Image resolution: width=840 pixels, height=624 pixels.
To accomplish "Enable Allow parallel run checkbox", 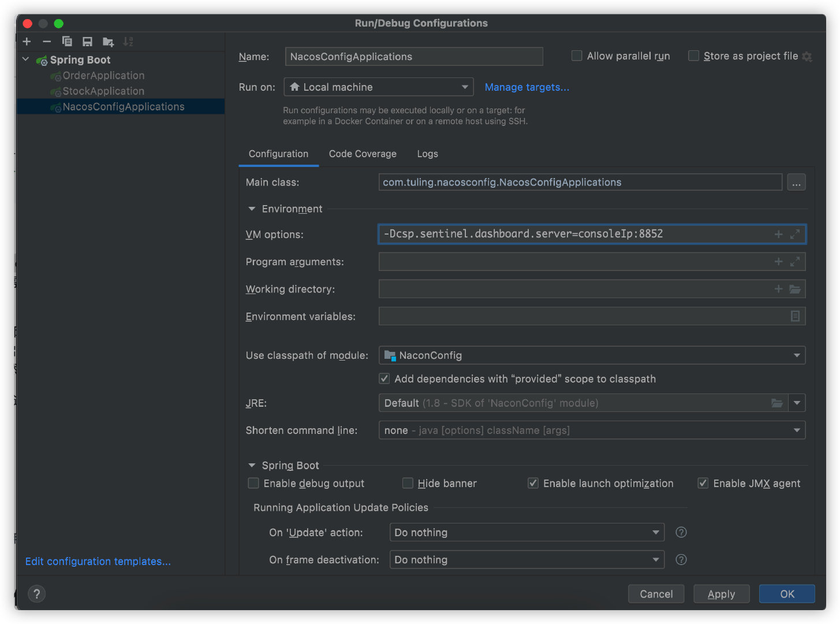I will tap(577, 56).
